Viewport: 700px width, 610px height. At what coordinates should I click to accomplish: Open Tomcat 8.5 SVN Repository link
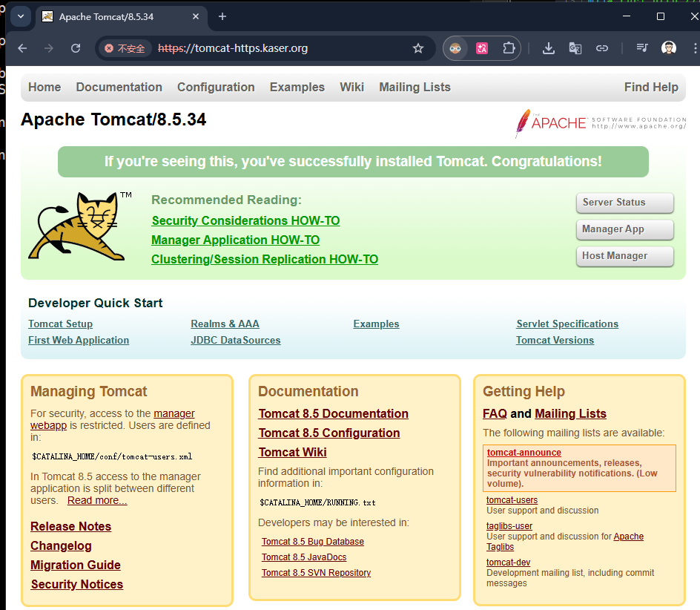click(316, 573)
